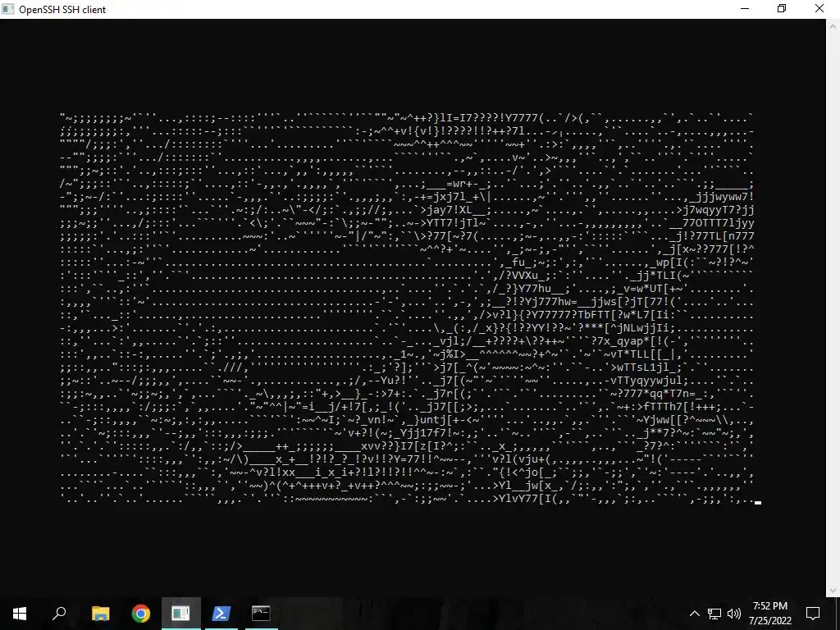Open Google Chrome from taskbar

141,614
